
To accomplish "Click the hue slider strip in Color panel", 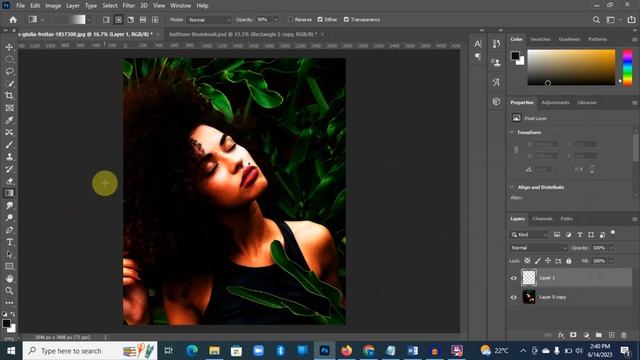I will 627,67.
